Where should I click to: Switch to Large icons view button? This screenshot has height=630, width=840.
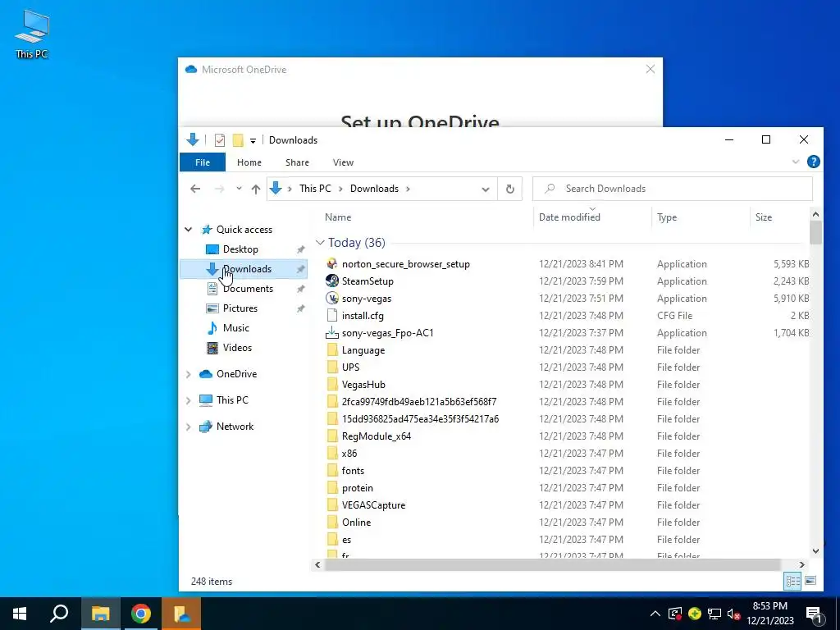tap(810, 581)
